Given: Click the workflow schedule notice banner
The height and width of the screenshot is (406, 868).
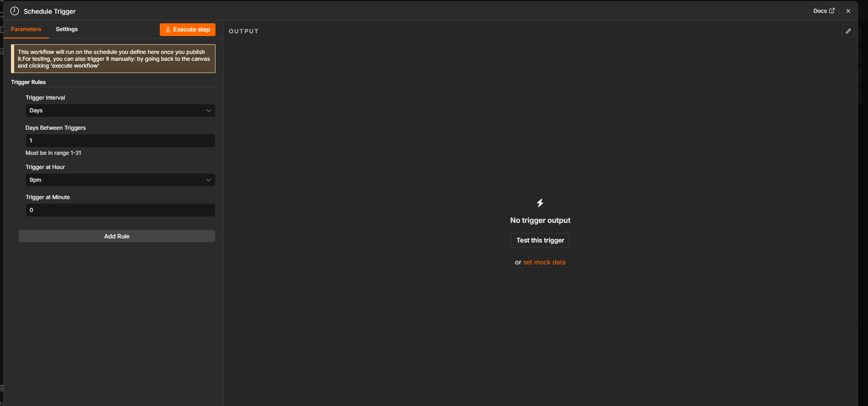Looking at the screenshot, I should click(113, 59).
